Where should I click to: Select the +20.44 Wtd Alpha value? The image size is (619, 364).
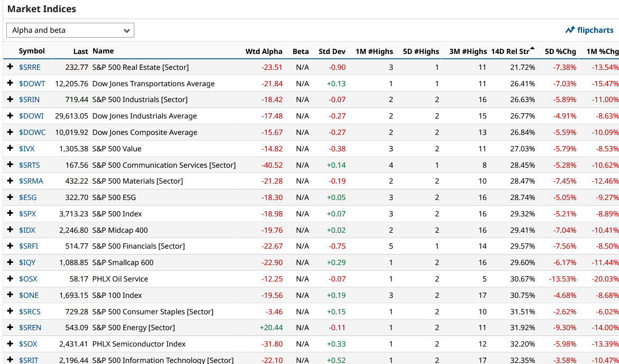point(271,327)
